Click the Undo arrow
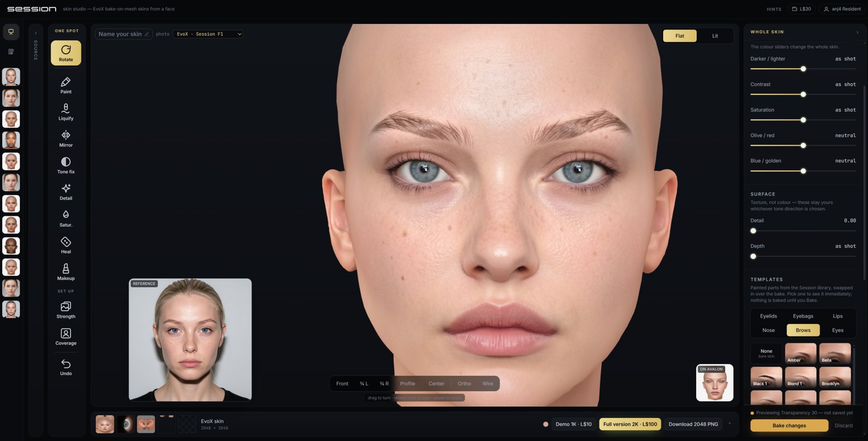This screenshot has height=441, width=868. coord(66,367)
